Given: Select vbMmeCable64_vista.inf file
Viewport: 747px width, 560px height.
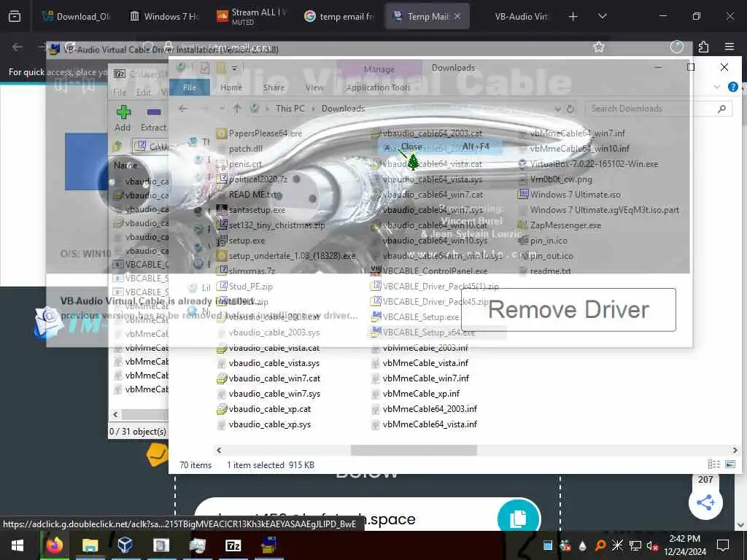Looking at the screenshot, I should coord(424,424).
